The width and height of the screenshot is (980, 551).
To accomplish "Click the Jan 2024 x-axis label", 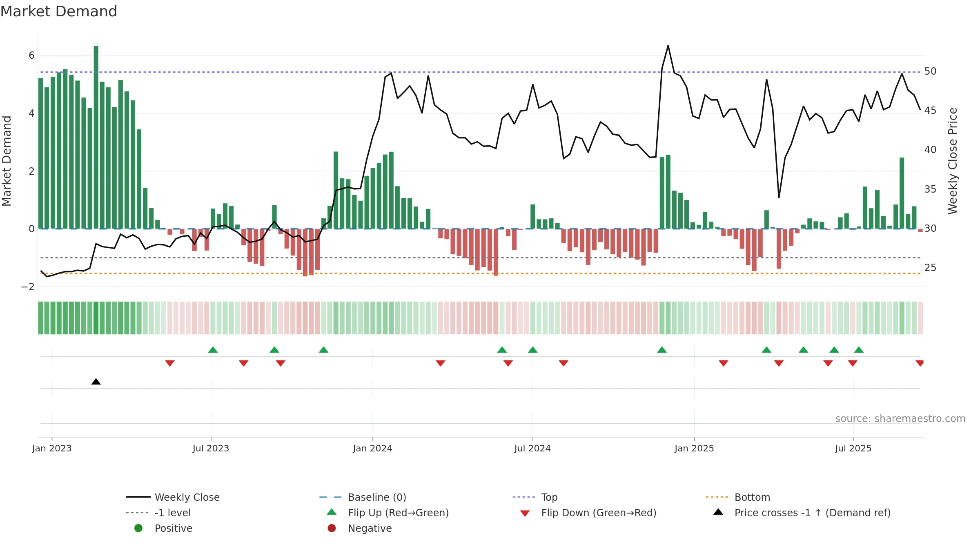I will coord(373,449).
